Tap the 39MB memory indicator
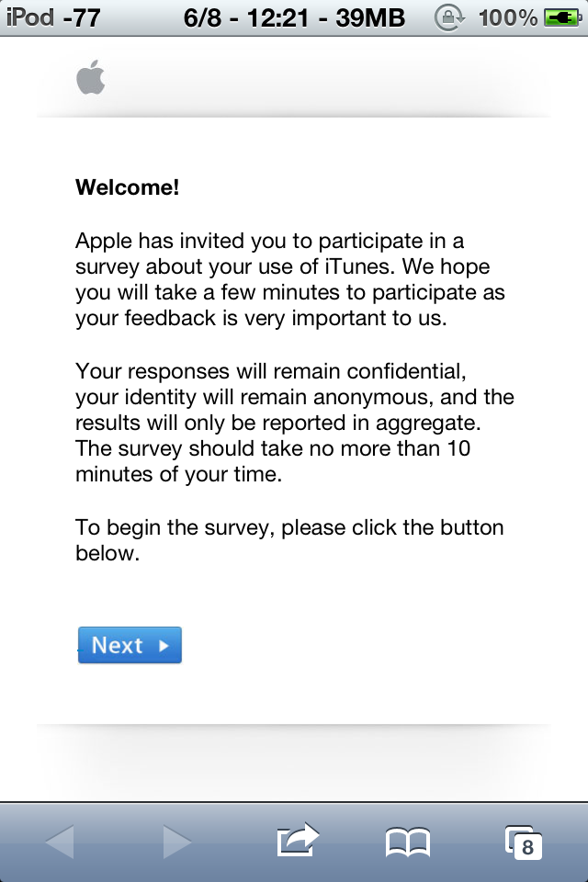Image resolution: width=588 pixels, height=882 pixels. [x=371, y=18]
